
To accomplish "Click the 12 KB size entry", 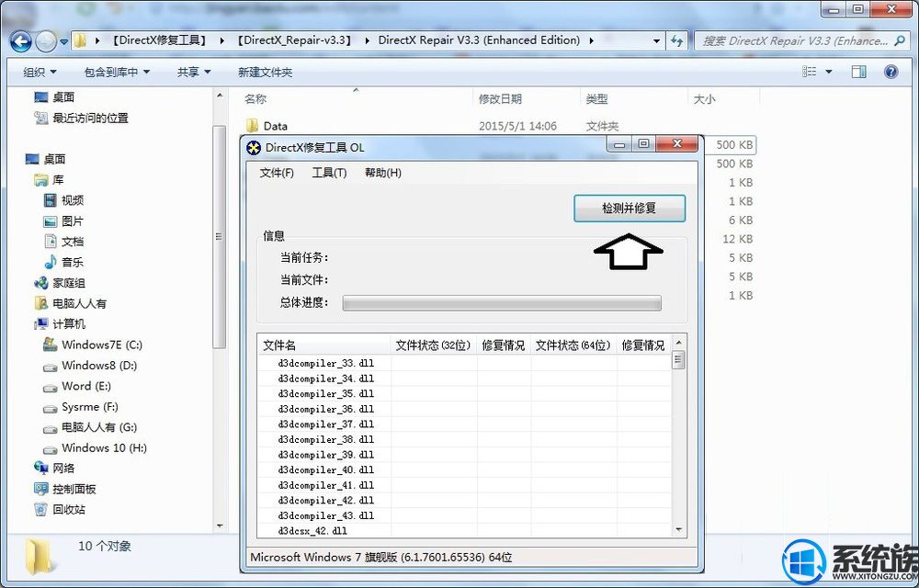I will pyautogui.click(x=737, y=239).
